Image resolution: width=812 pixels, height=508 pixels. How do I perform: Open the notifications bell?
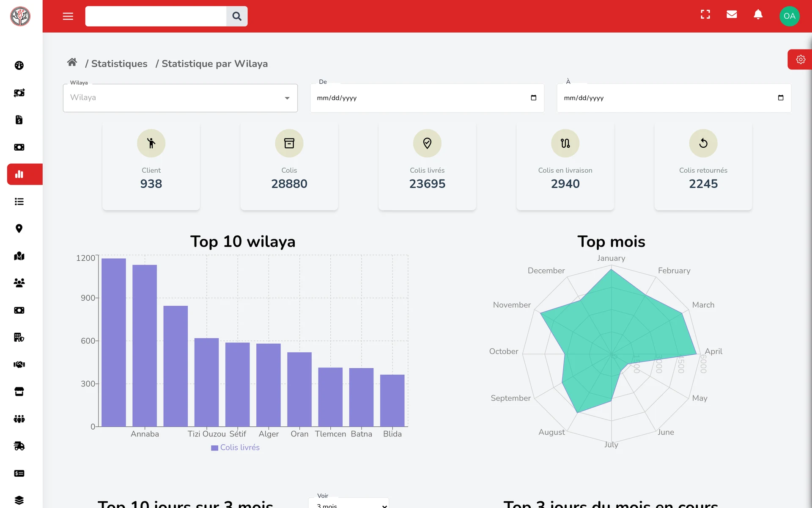point(758,15)
